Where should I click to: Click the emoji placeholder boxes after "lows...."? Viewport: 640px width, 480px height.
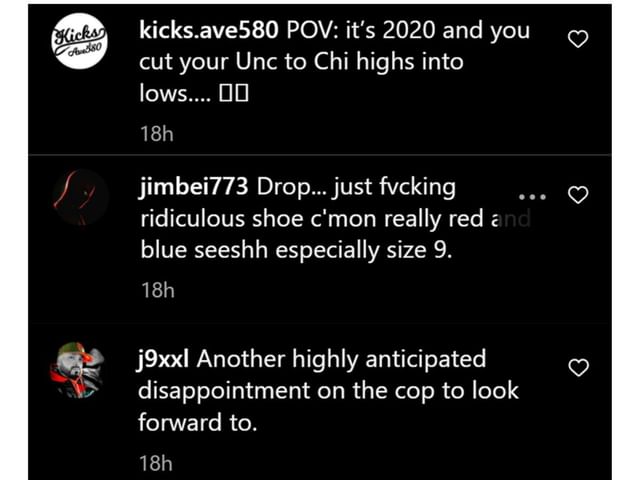[234, 93]
